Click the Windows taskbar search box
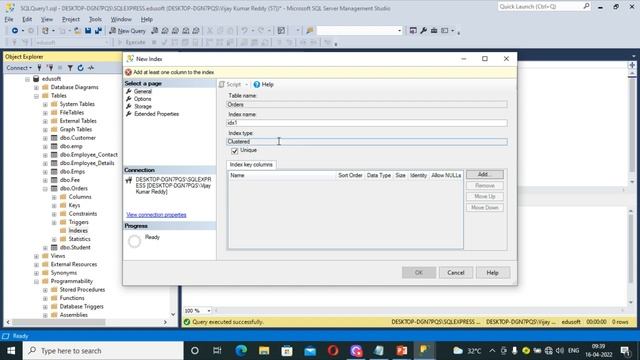The width and height of the screenshot is (640, 360). 103,351
